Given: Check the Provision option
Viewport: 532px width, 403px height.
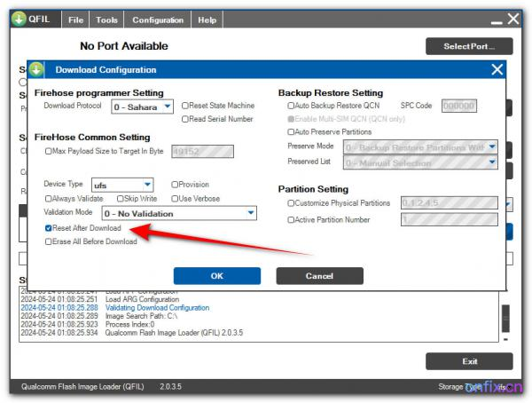Looking at the screenshot, I should click(175, 185).
